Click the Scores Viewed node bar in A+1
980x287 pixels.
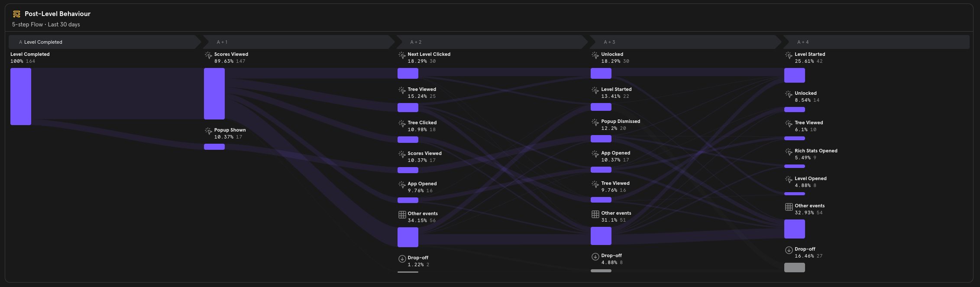point(214,94)
